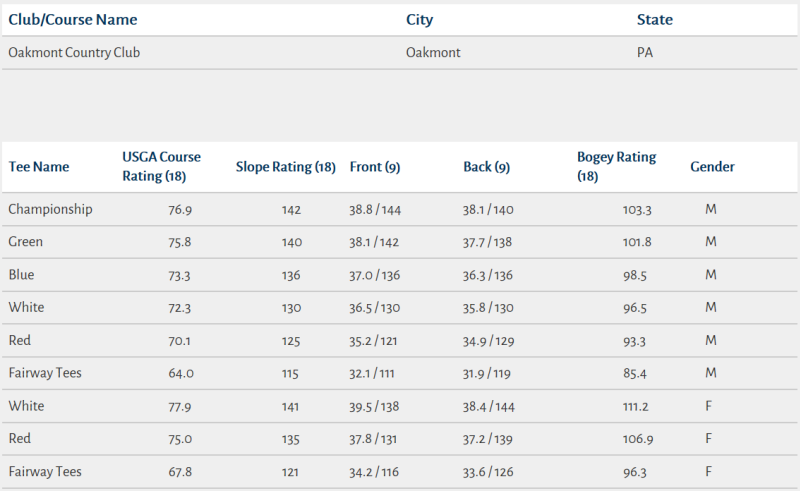Click the city value Oakmont
This screenshot has width=800, height=491.
pyautogui.click(x=433, y=53)
